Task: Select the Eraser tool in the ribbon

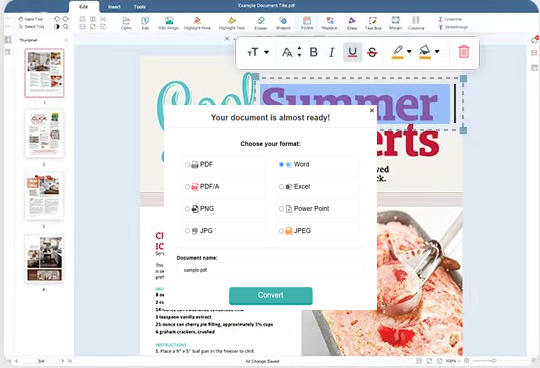Action: 261,23
